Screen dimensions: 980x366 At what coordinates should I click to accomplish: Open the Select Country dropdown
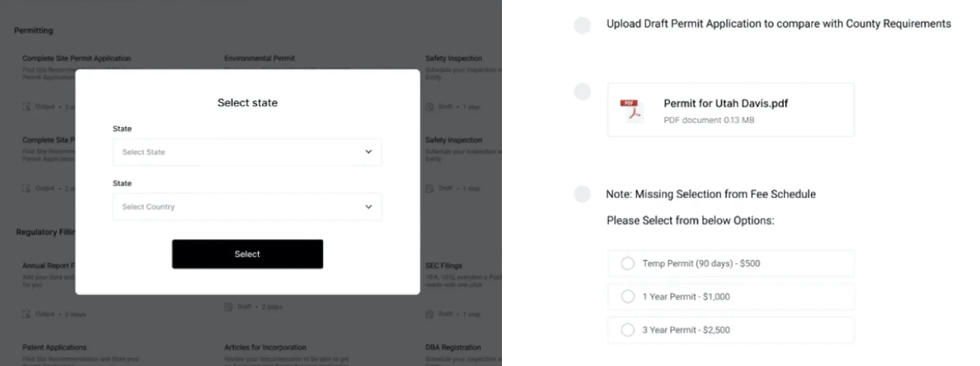247,207
